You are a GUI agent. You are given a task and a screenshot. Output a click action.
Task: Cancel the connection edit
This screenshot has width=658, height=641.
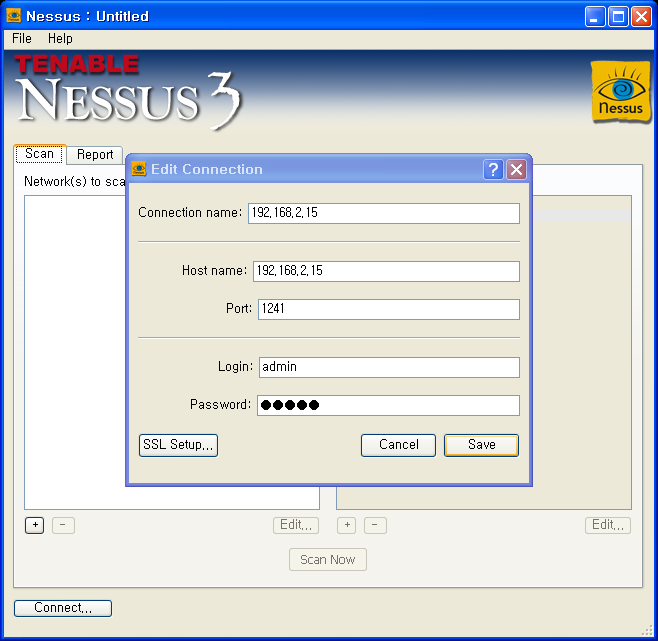click(x=398, y=445)
